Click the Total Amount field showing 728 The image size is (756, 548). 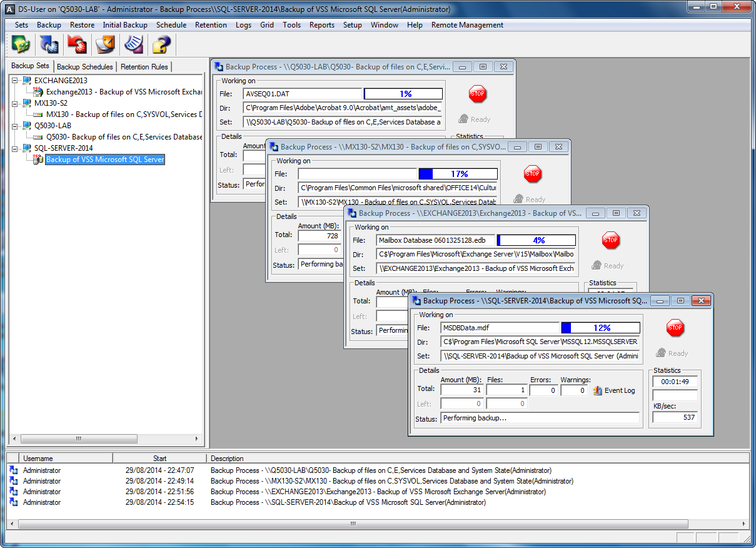click(x=320, y=236)
